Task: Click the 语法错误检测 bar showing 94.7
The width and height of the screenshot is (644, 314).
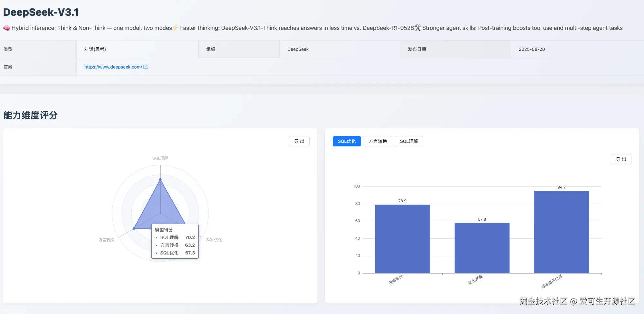Action: click(x=562, y=231)
